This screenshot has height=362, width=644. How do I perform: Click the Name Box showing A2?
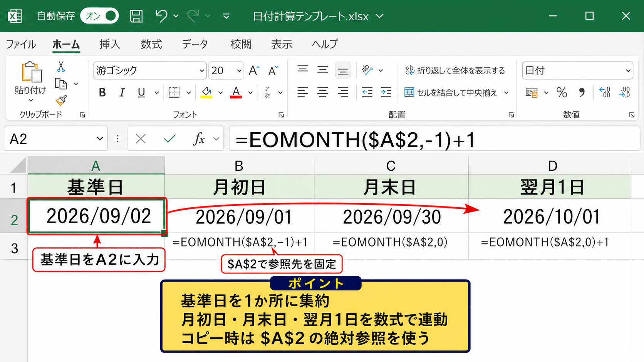(x=56, y=138)
